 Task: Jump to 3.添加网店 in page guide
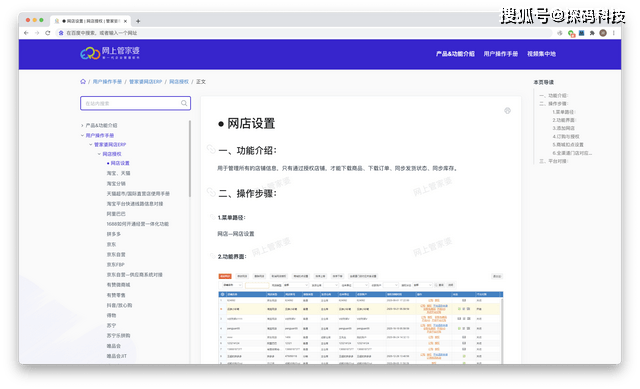[x=564, y=128]
